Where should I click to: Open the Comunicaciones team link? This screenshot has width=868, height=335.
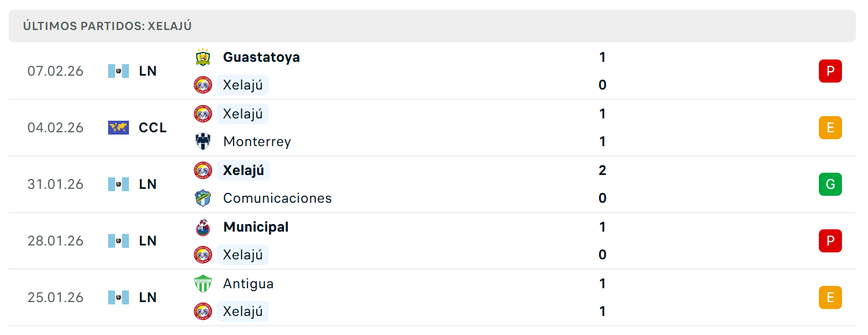tap(278, 198)
